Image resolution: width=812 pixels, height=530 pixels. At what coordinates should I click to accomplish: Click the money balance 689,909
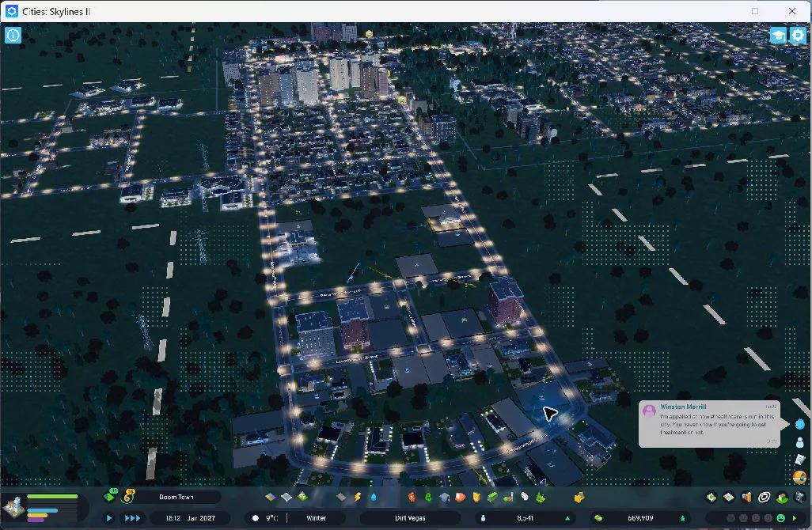[x=640, y=518]
